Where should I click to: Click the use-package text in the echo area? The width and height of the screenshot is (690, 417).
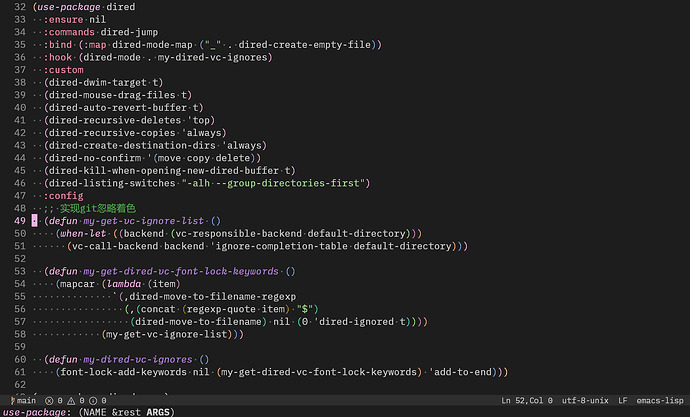click(x=35, y=412)
